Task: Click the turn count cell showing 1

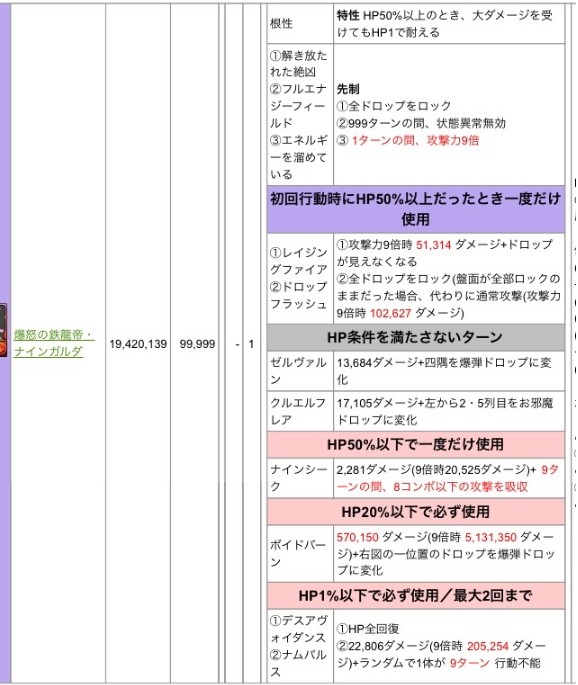Action: tap(251, 344)
